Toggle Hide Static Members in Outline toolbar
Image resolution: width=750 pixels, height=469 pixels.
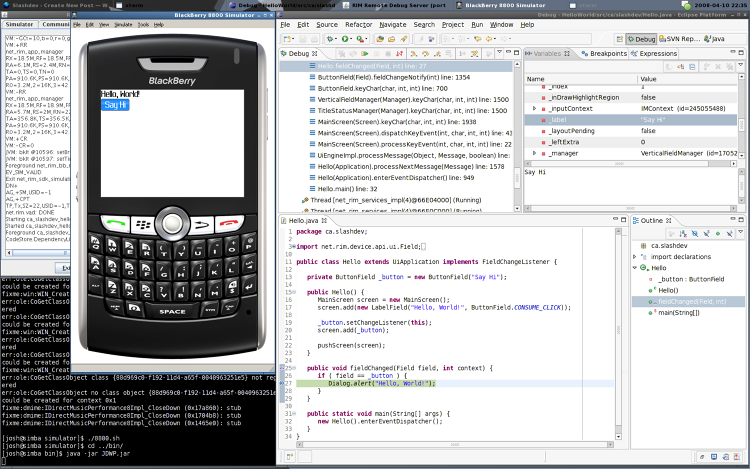point(706,233)
